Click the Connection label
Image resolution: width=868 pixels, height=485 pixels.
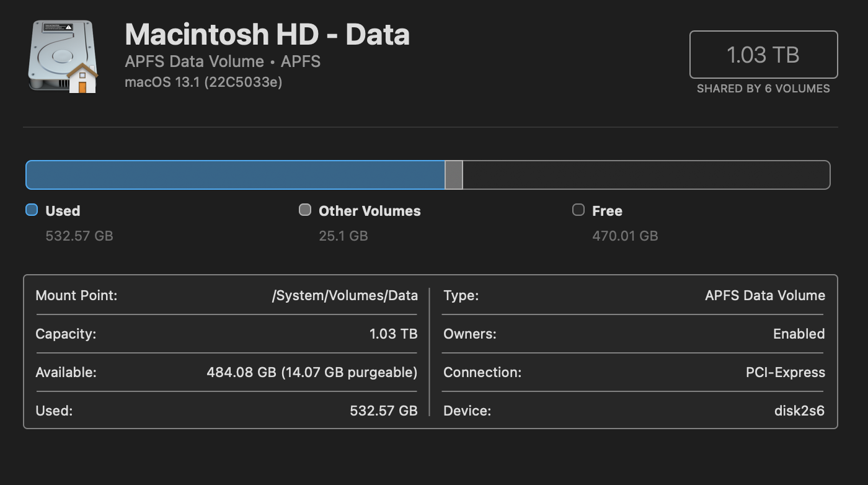pos(482,372)
